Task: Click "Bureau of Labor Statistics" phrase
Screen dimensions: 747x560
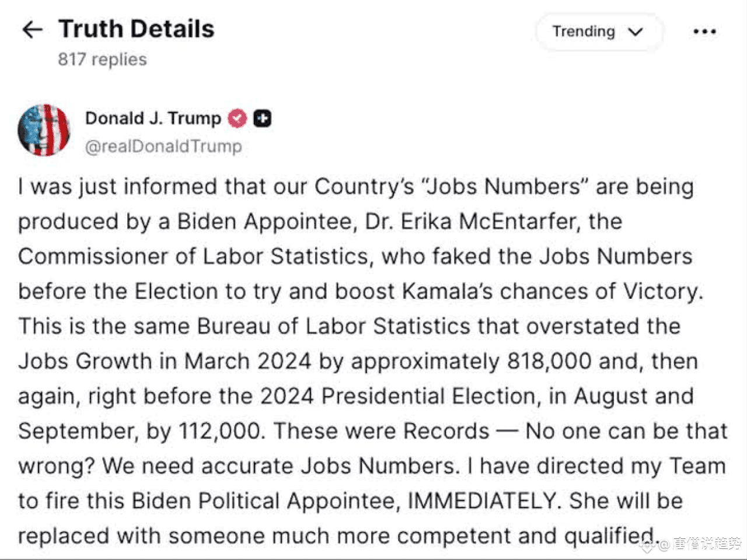Action: click(334, 327)
